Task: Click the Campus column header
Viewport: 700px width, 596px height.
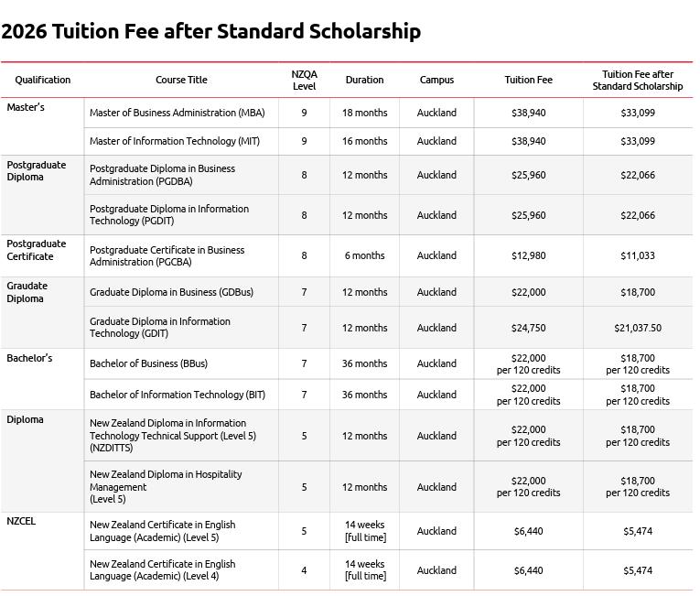Action: pos(436,80)
